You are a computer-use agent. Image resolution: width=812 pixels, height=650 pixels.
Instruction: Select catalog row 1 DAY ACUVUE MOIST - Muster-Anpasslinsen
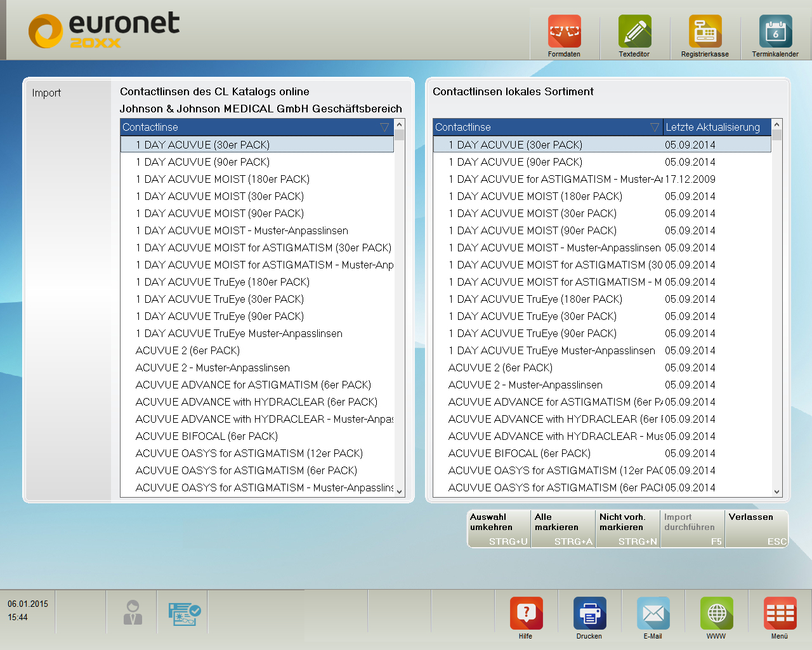point(257,230)
